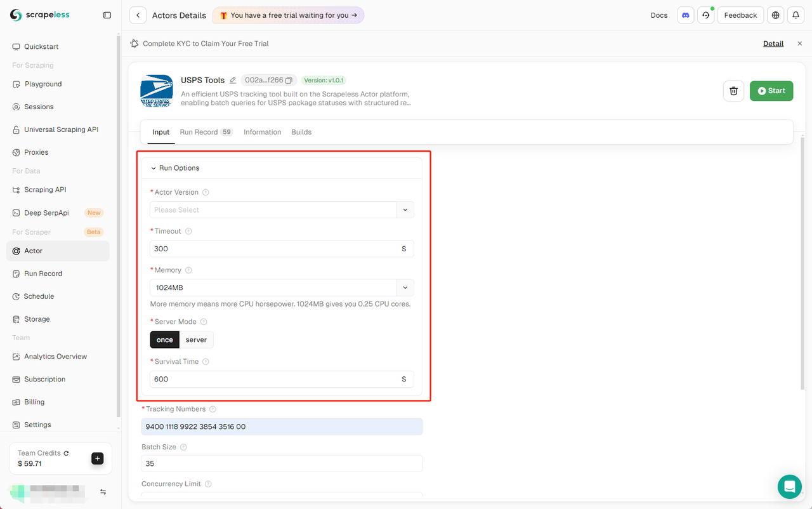812x509 pixels.
Task: Open Proxies in the sidebar
Action: coord(58,153)
